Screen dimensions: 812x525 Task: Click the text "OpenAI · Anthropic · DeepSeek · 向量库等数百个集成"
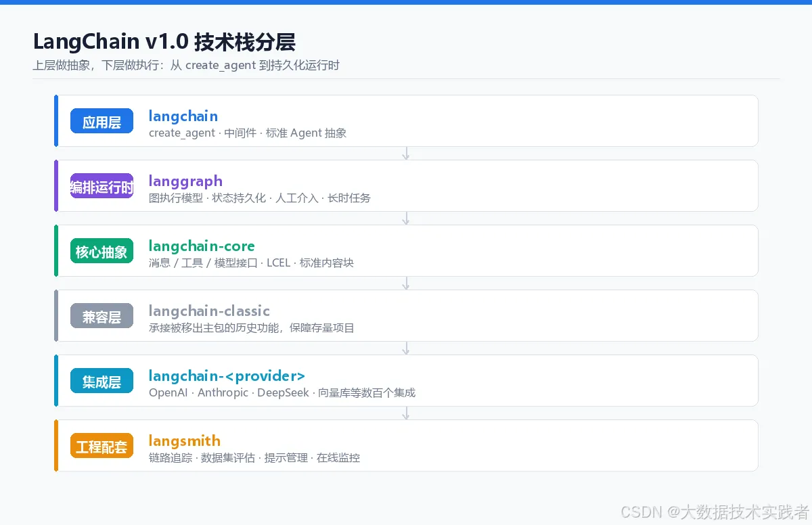click(x=282, y=393)
